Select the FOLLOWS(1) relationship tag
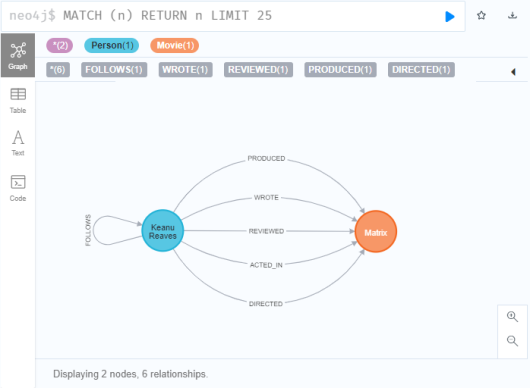The height and width of the screenshot is (388, 530). point(114,70)
